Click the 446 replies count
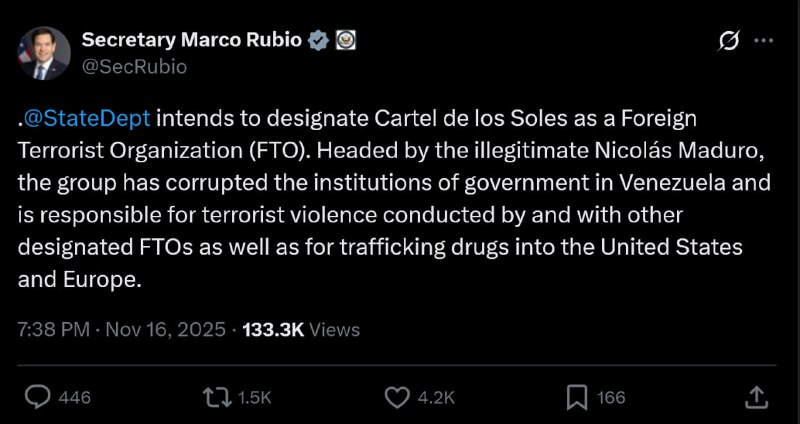Image resolution: width=800 pixels, height=424 pixels. [x=75, y=397]
